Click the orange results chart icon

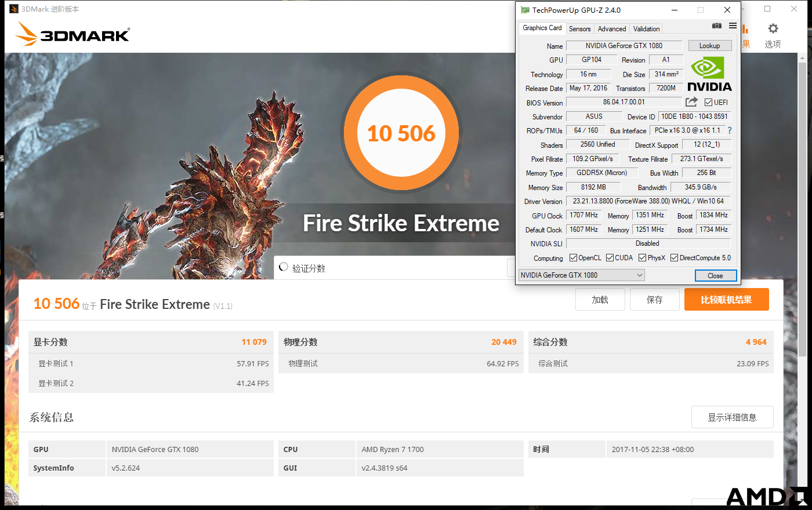745,29
